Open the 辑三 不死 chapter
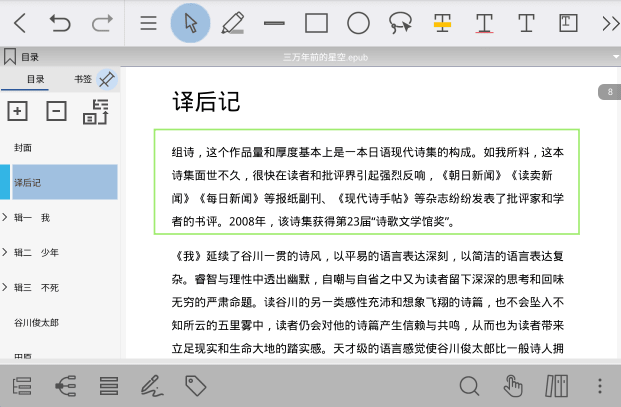The width and height of the screenshot is (621, 407). pos(36,287)
